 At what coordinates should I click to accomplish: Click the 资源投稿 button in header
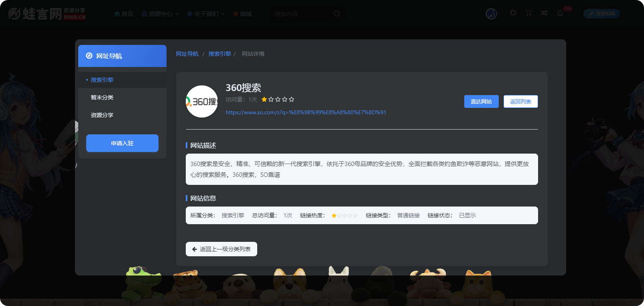(601, 14)
